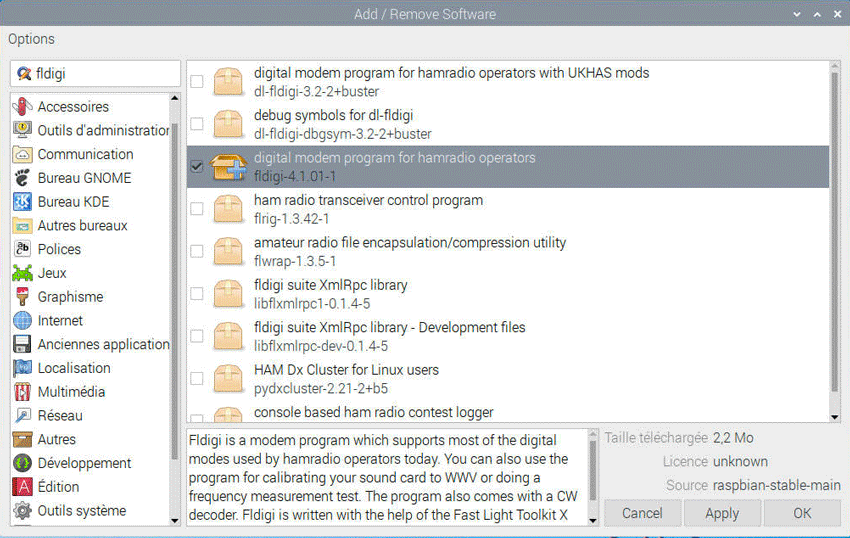Click the Édition category icon
The height and width of the screenshot is (538, 850).
tap(22, 487)
